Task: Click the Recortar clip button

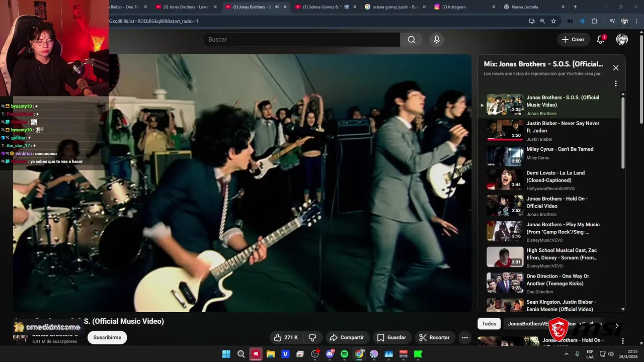Action: pos(434,337)
